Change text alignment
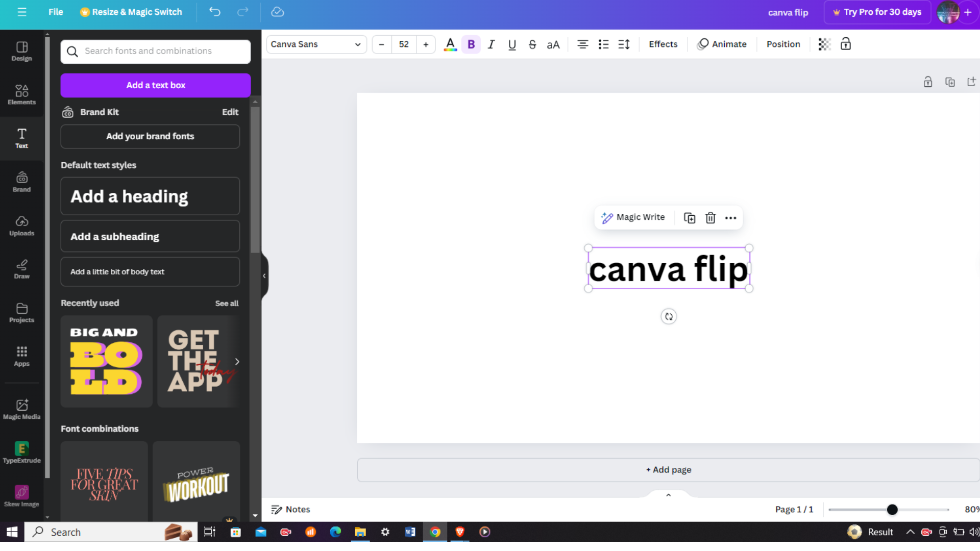 click(582, 44)
